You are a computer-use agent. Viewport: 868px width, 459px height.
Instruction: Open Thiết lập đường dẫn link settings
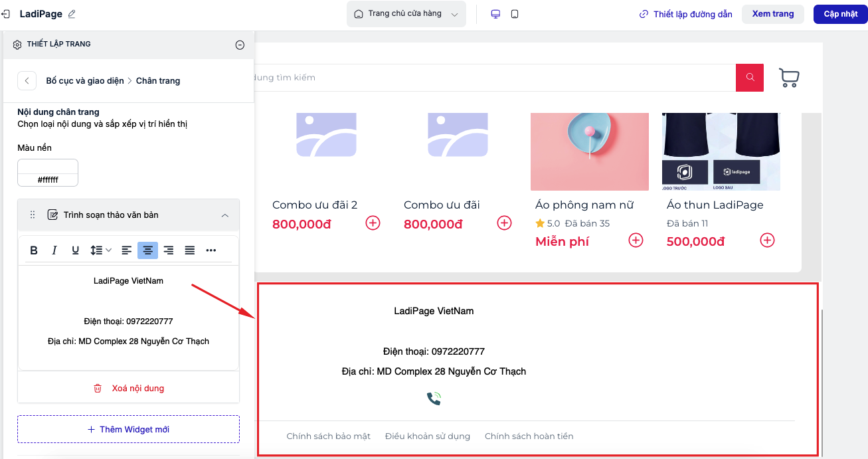[x=686, y=14]
